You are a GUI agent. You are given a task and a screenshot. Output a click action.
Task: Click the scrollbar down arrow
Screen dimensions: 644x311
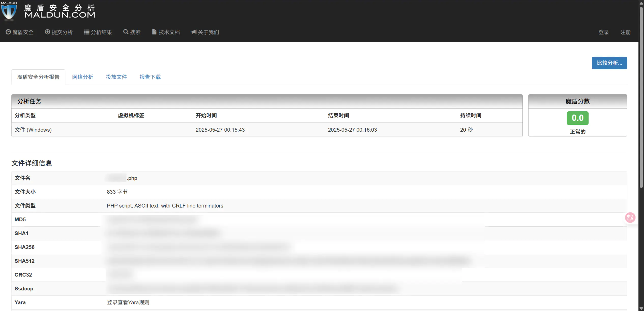(641, 308)
